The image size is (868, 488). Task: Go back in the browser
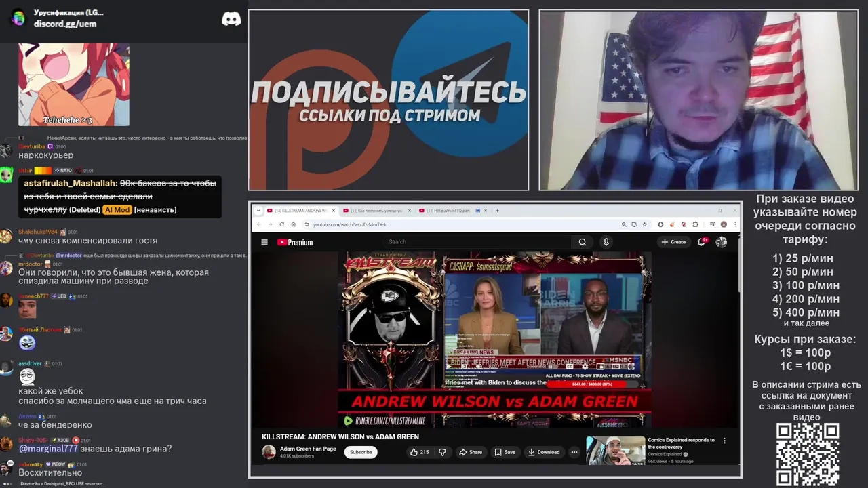[258, 224]
